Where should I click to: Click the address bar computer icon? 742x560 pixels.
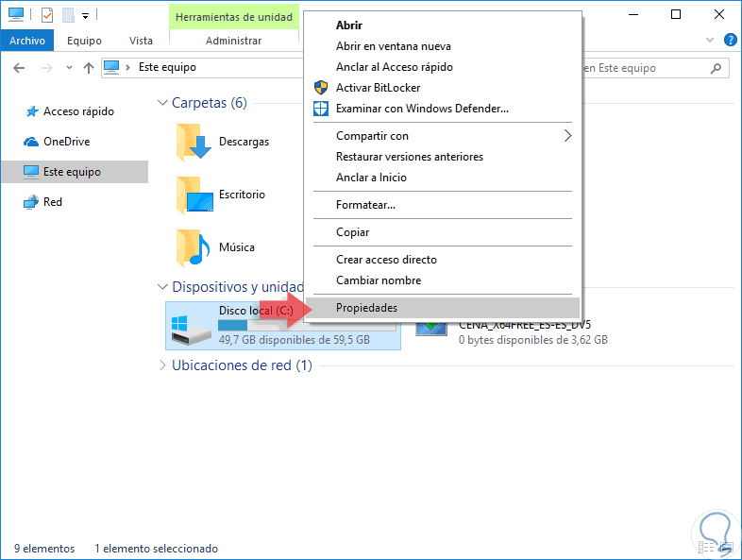tap(111, 67)
